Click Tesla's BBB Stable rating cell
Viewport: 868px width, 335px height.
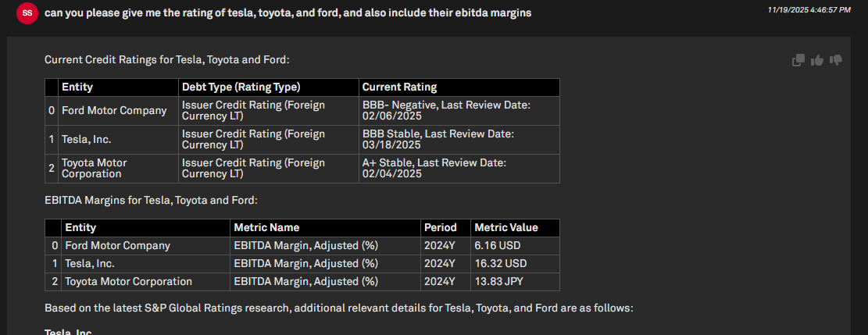(438, 140)
